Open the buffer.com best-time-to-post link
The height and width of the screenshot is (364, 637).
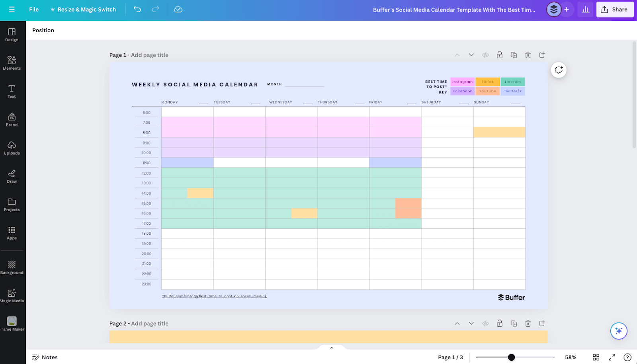pyautogui.click(x=214, y=296)
